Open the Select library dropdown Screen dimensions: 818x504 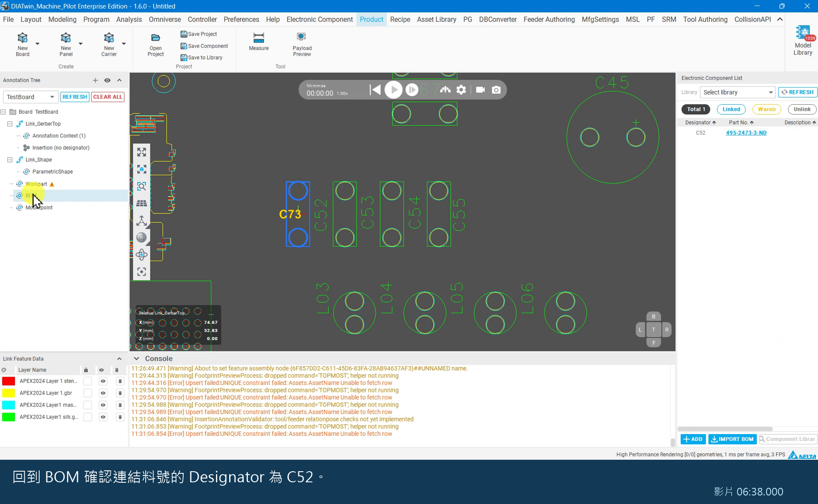pos(737,92)
